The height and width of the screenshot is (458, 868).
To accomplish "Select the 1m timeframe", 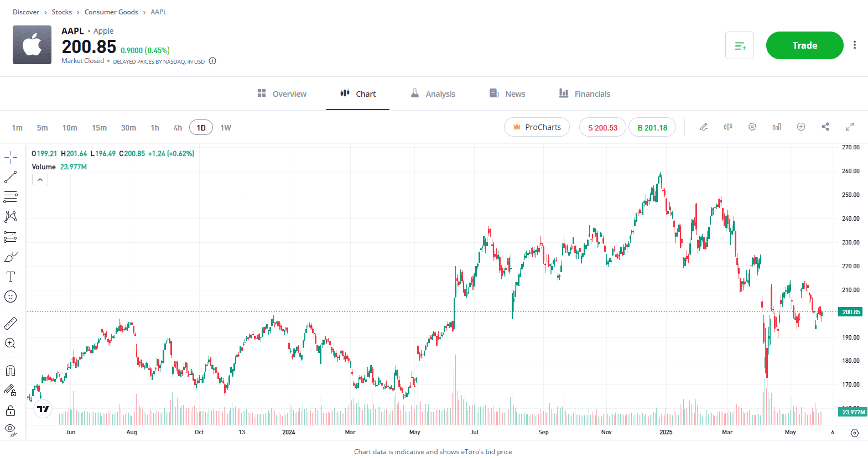I will [17, 128].
